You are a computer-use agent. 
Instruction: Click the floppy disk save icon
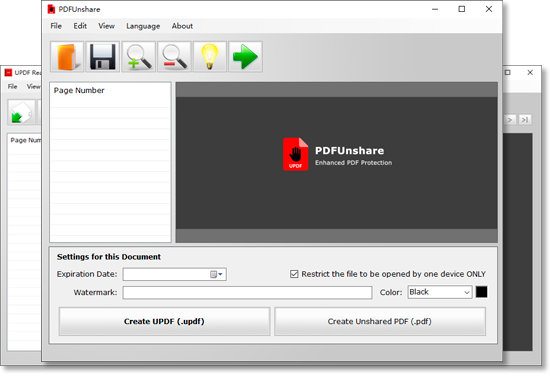coord(102,56)
